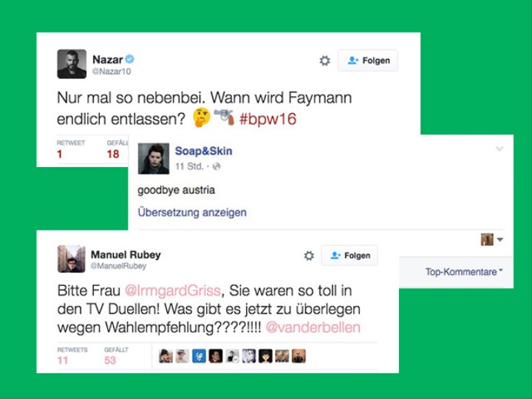Image resolution: width=532 pixels, height=399 pixels.
Task: Follow Nazar with Folgen button
Action: point(368,61)
